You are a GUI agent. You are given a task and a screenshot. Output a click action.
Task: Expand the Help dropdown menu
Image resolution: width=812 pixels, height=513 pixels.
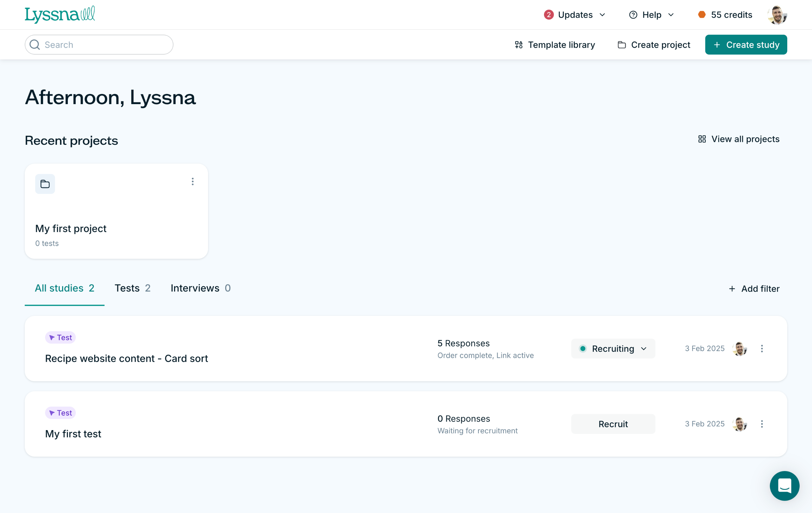click(x=651, y=15)
